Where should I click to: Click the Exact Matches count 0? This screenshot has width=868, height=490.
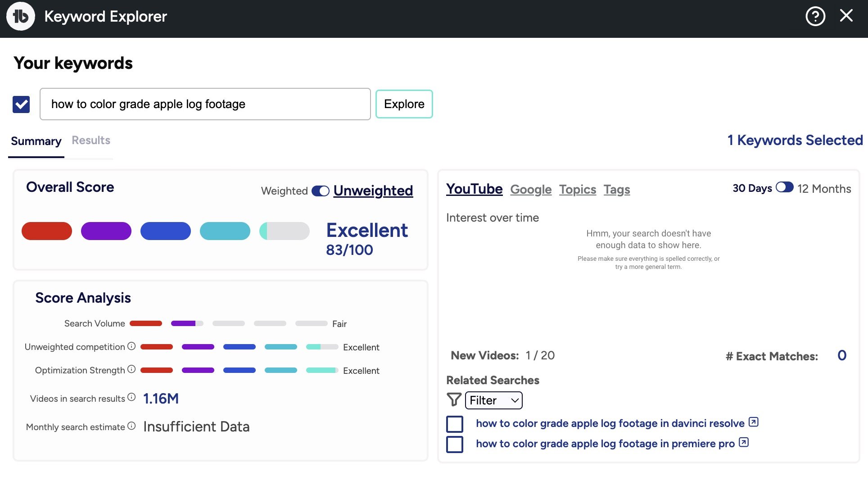tap(842, 355)
